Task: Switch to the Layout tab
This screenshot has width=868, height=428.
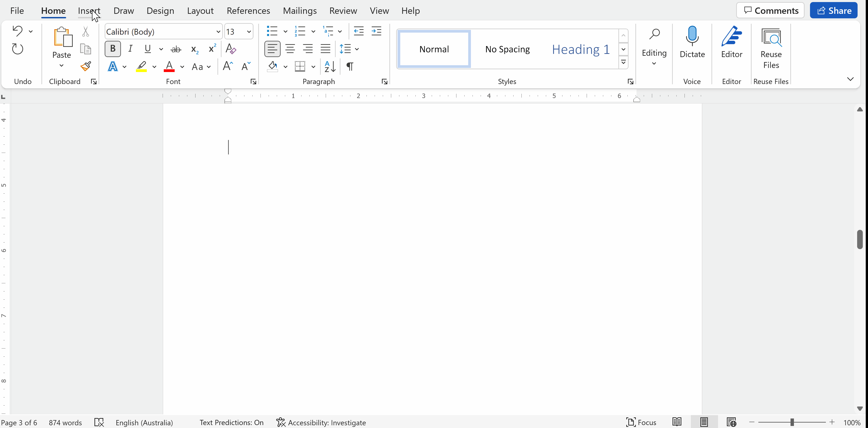Action: tap(200, 11)
